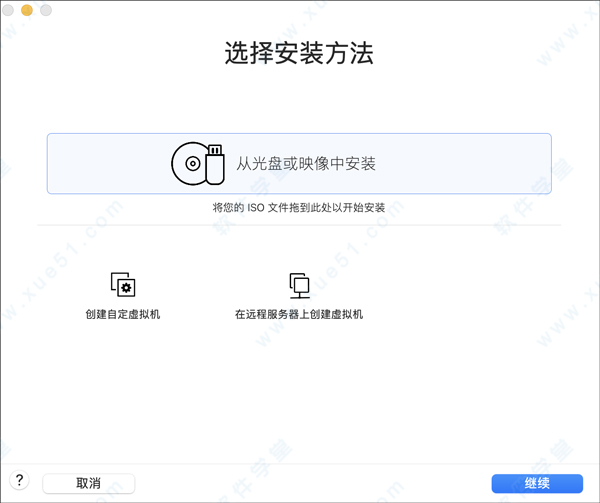Click the 选择安装方法 heading
The height and width of the screenshot is (503, 600).
299,53
